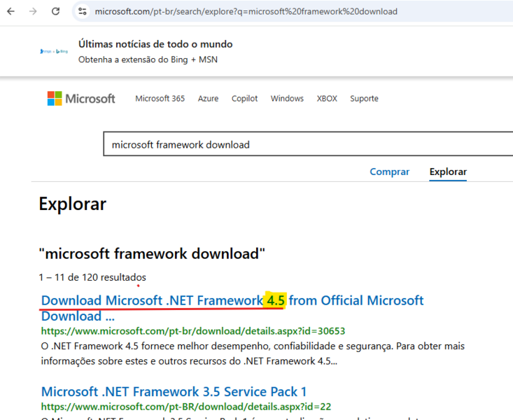Open site information icon in address bar

point(83,11)
